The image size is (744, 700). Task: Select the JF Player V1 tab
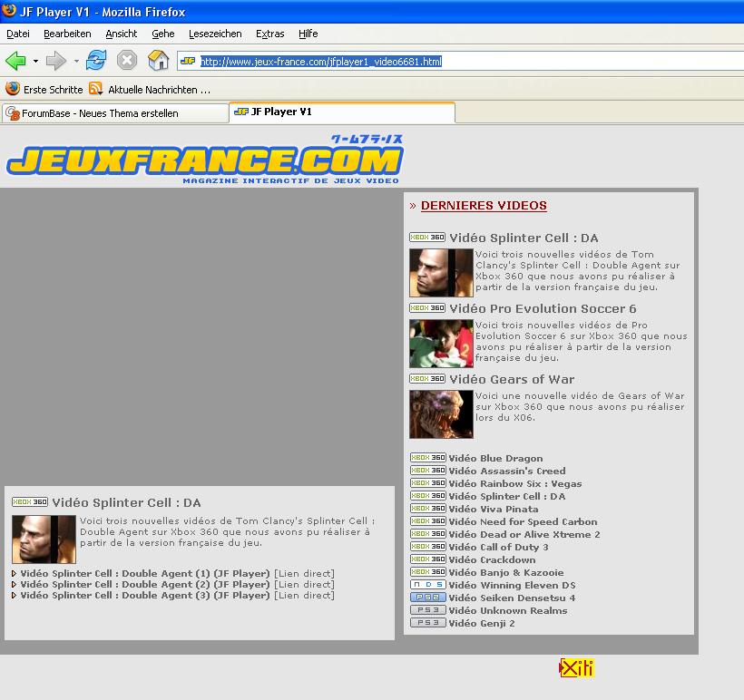pos(342,112)
